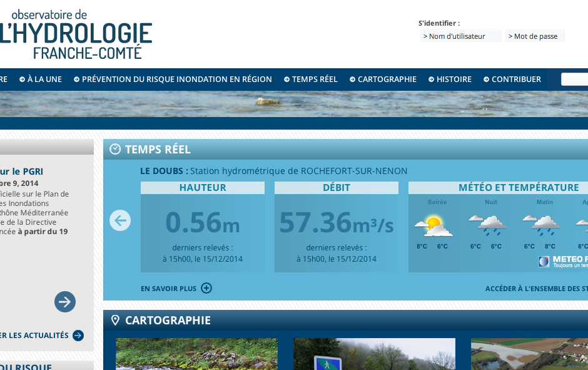Click the Débit panel header
588x370 pixels.
[337, 188]
